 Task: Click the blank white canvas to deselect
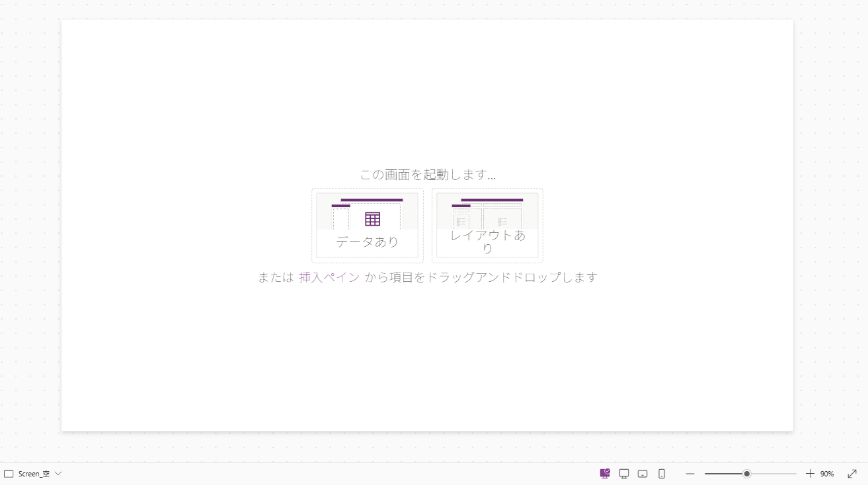[198, 364]
